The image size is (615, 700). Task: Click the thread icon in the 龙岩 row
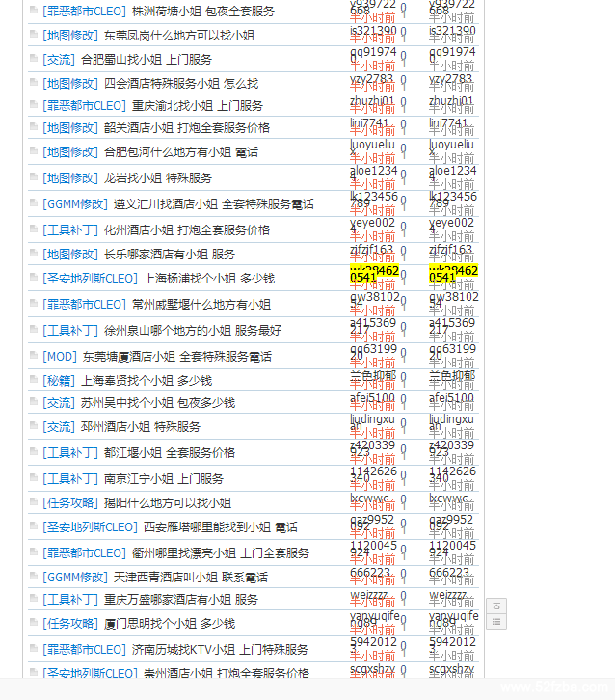pyautogui.click(x=33, y=176)
